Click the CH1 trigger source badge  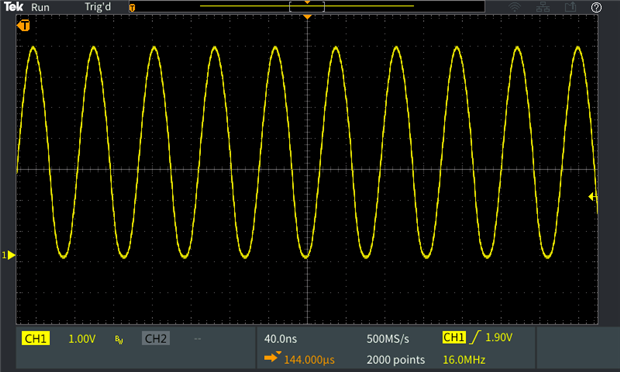454,337
